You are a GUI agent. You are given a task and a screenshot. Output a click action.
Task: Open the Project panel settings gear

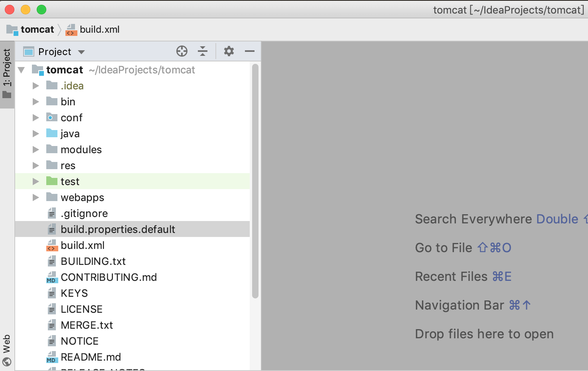click(229, 51)
